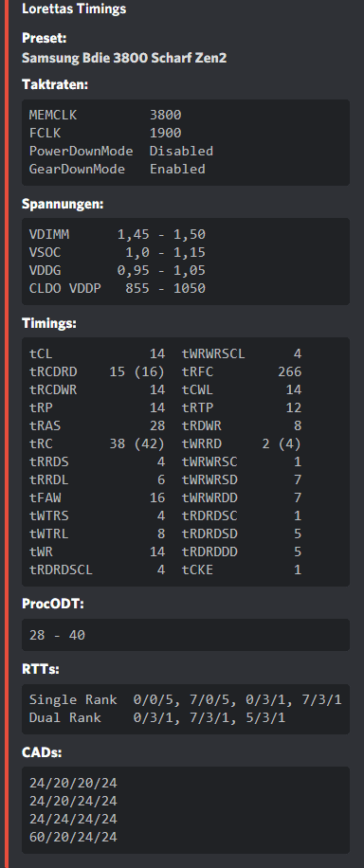Click the 60/20/24/24 CAD line
This screenshot has height=868, width=364.
73,837
